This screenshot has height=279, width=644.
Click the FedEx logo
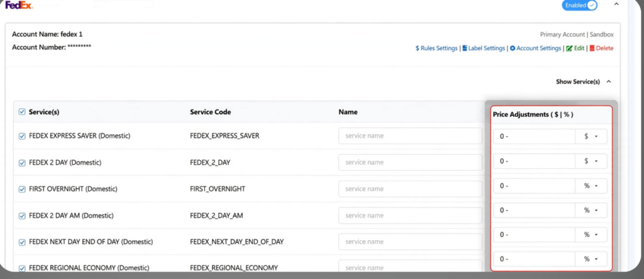click(x=19, y=5)
